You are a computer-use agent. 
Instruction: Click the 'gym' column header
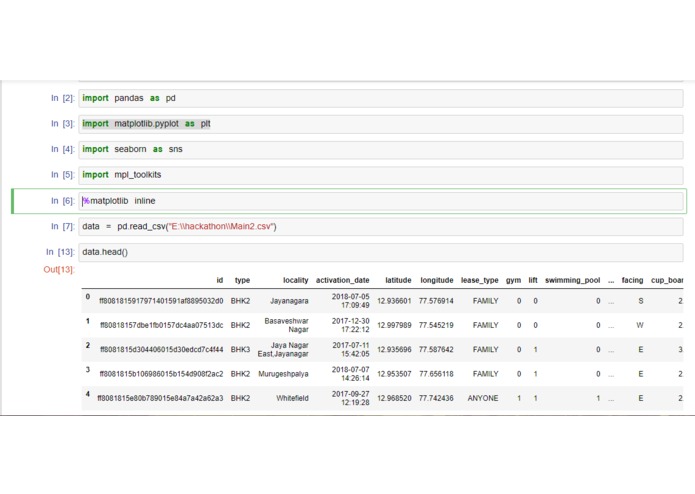(x=513, y=280)
